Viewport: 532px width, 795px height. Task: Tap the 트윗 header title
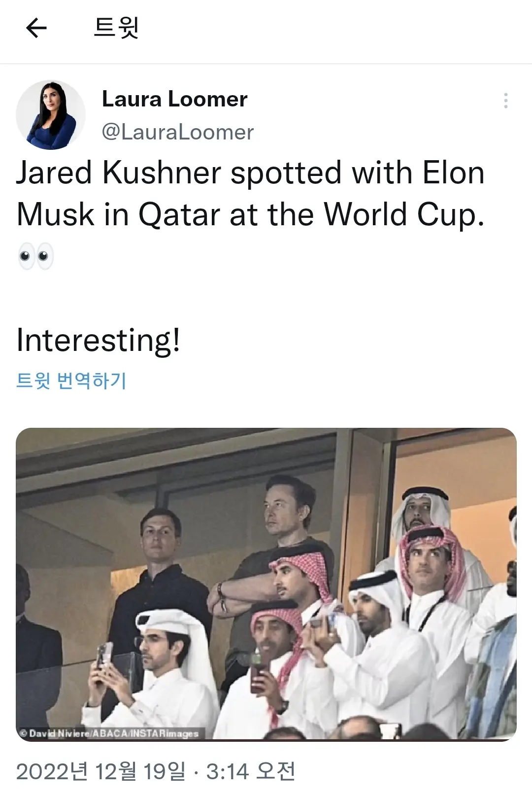click(116, 28)
